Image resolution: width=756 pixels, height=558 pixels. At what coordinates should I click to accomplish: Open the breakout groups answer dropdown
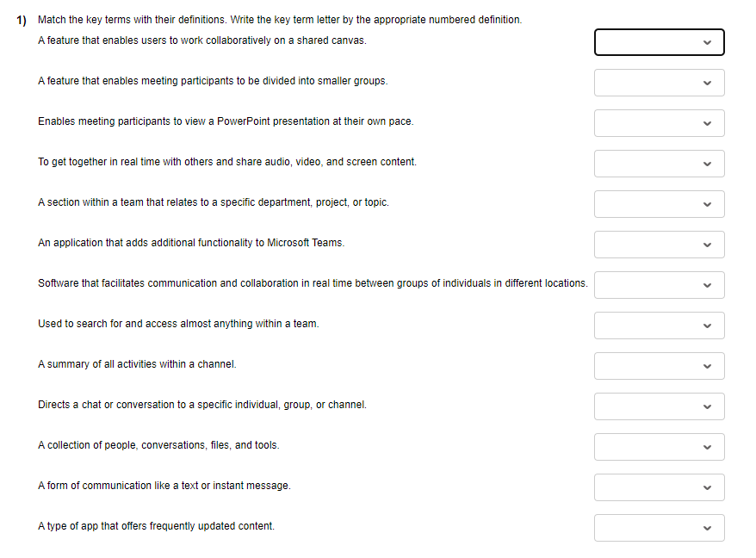pyautogui.click(x=659, y=82)
